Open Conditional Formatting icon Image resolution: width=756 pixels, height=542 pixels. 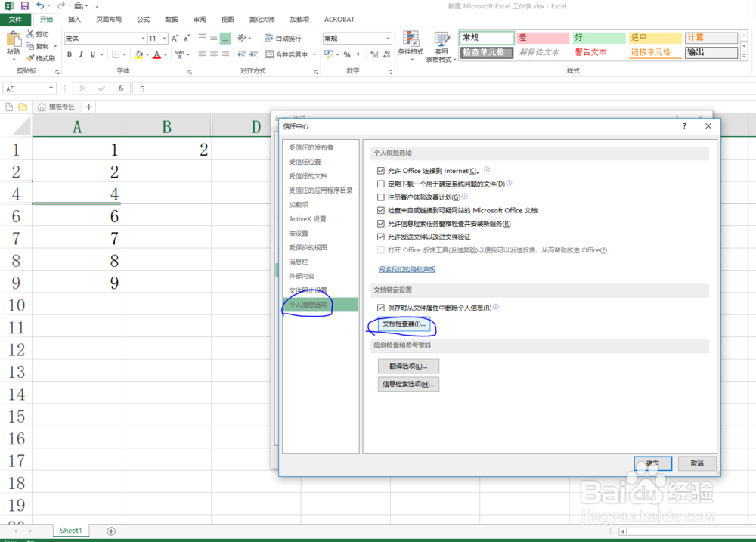(411, 38)
